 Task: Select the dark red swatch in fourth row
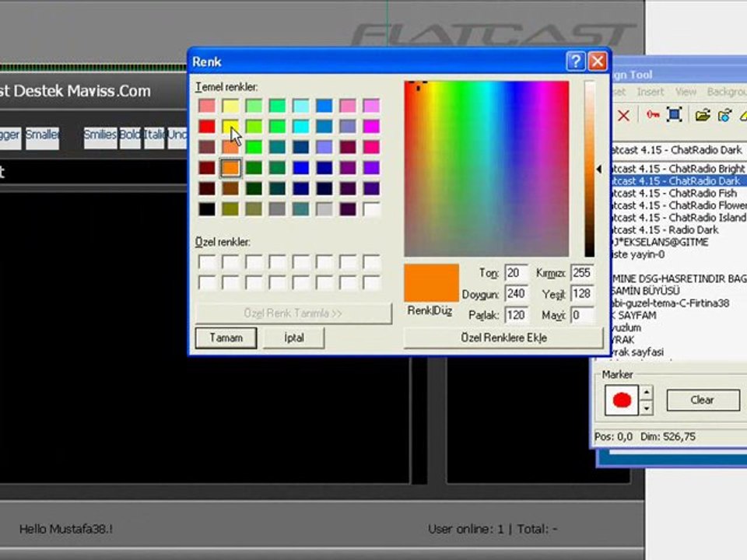(x=207, y=168)
